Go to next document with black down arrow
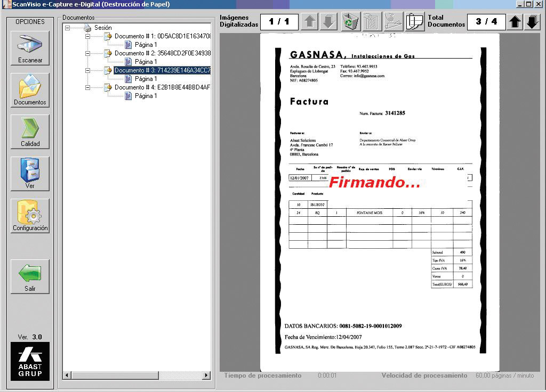 pyautogui.click(x=532, y=22)
